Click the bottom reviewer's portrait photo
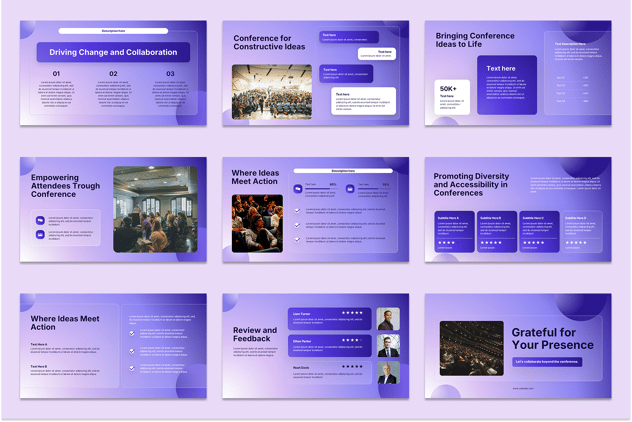The image size is (632, 422). [387, 373]
